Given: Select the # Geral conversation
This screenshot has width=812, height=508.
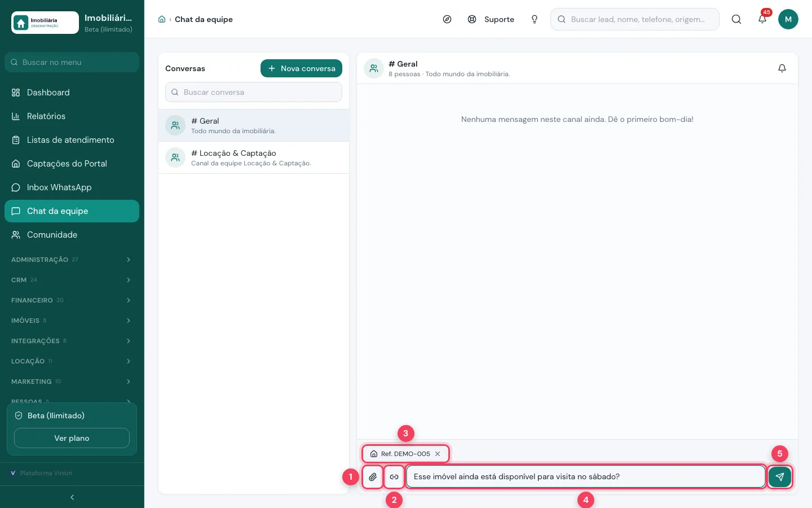Looking at the screenshot, I should click(254, 125).
